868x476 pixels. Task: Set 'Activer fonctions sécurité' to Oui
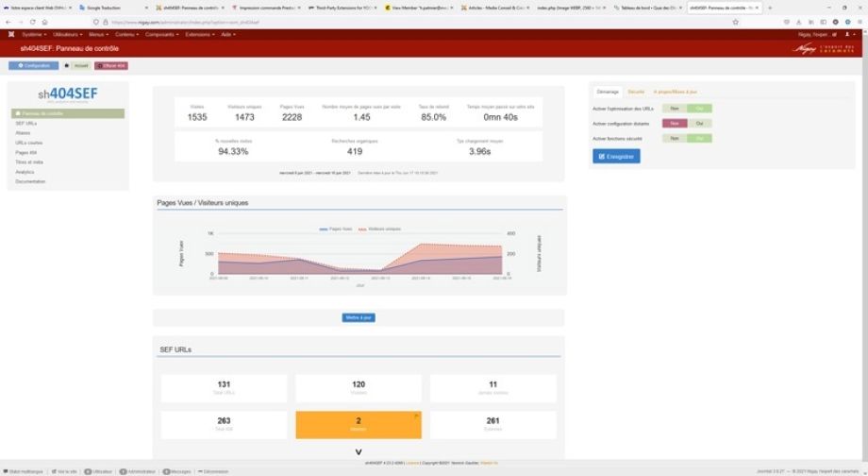pyautogui.click(x=700, y=139)
